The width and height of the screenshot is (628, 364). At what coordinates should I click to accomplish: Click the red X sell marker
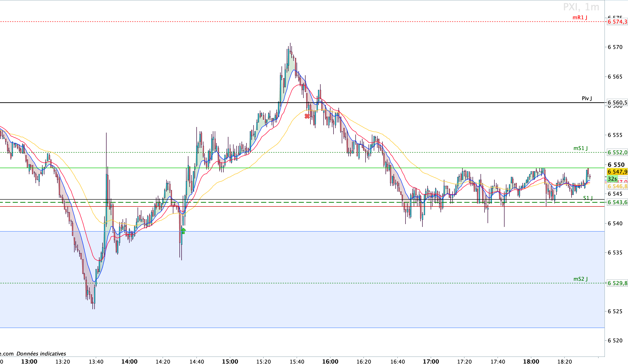(307, 116)
